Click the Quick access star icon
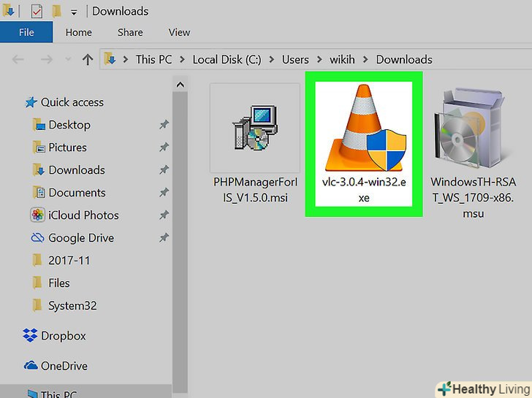The height and width of the screenshot is (398, 532). 31,102
